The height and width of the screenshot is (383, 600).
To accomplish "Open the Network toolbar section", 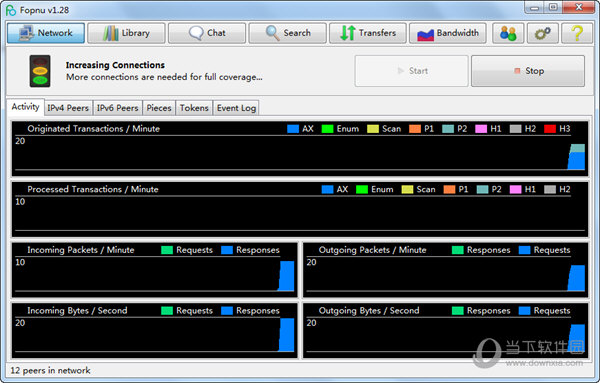I will (46, 33).
